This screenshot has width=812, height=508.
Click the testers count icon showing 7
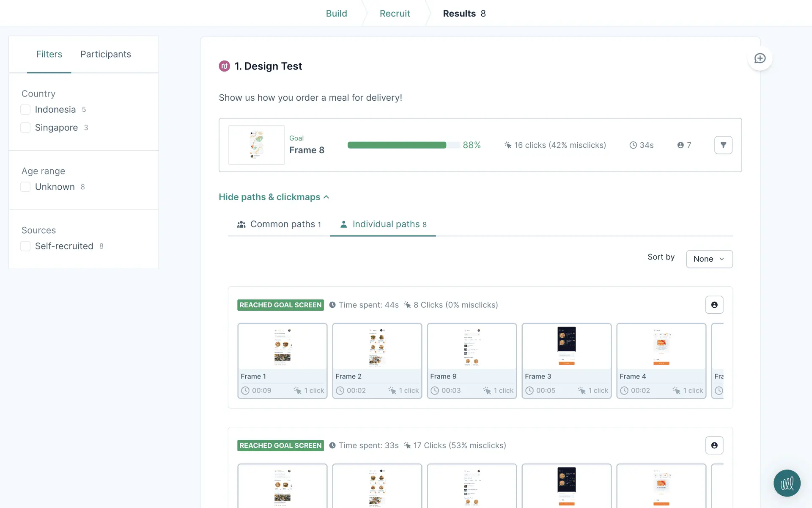680,145
